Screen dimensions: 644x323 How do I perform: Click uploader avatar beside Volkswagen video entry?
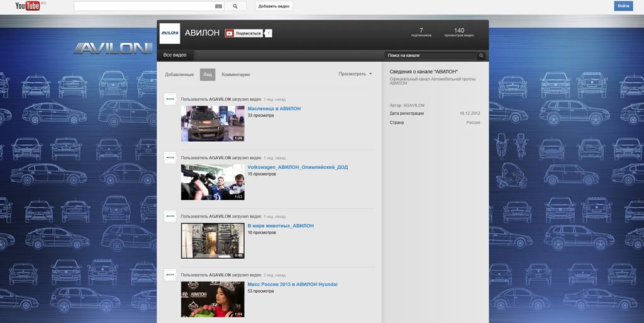(x=170, y=158)
